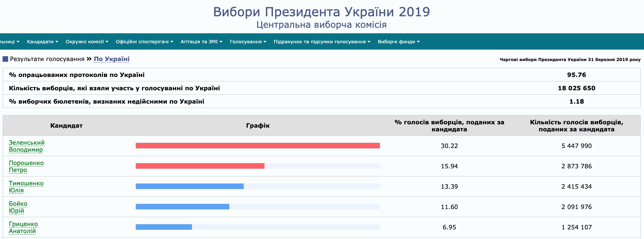Expand the Виборчі фонди menu
Viewport: 644px width, 239px height.
coord(399,42)
